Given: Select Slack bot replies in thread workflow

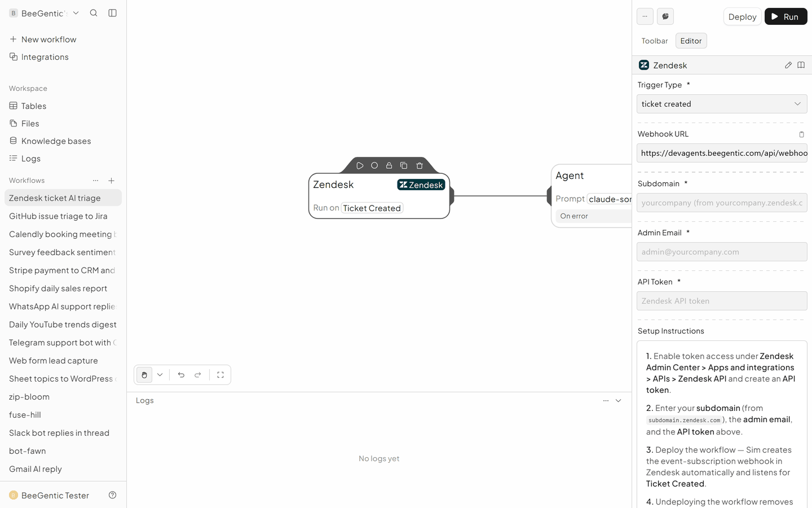Looking at the screenshot, I should coord(63,433).
